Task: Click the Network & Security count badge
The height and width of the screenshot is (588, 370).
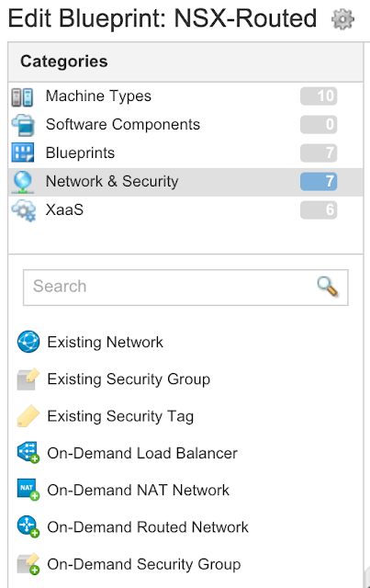Action: click(x=319, y=182)
